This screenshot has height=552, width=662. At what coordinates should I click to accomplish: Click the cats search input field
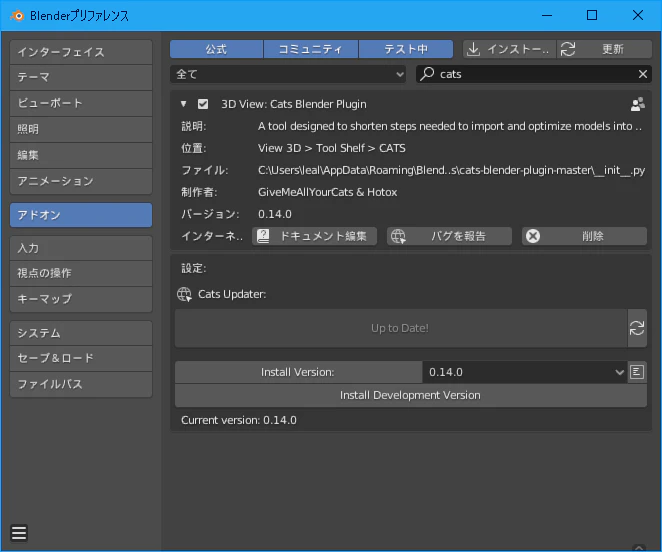(534, 74)
